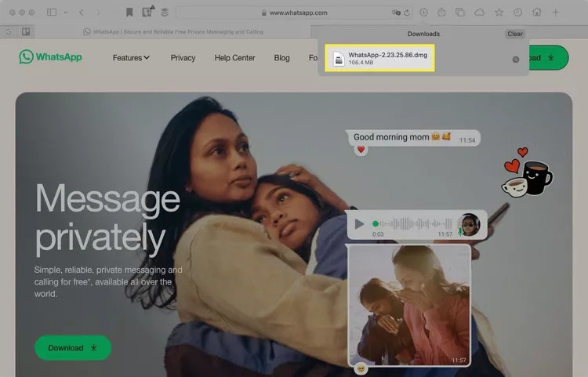The image size is (588, 377).
Task: Show the tab overview
Action: (460, 13)
